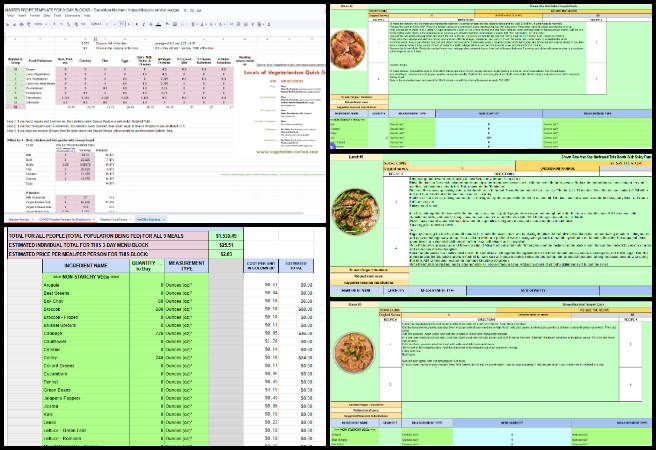656x450 pixels.
Task: Select the Cauliflower ingredient cell
Action: tap(86, 341)
